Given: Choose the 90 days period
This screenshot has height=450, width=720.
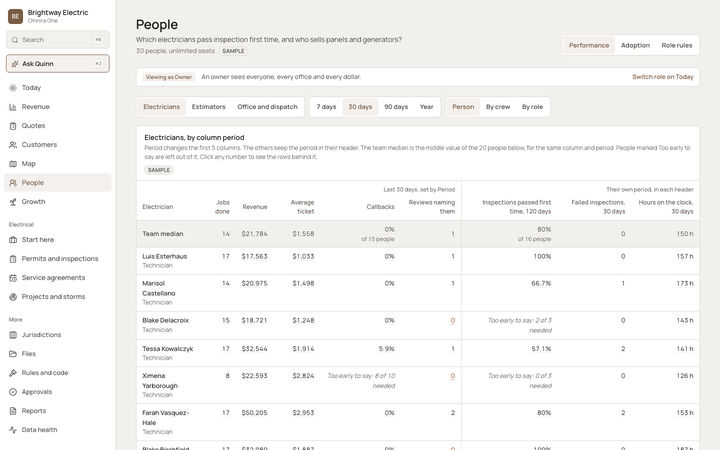Looking at the screenshot, I should (396, 107).
